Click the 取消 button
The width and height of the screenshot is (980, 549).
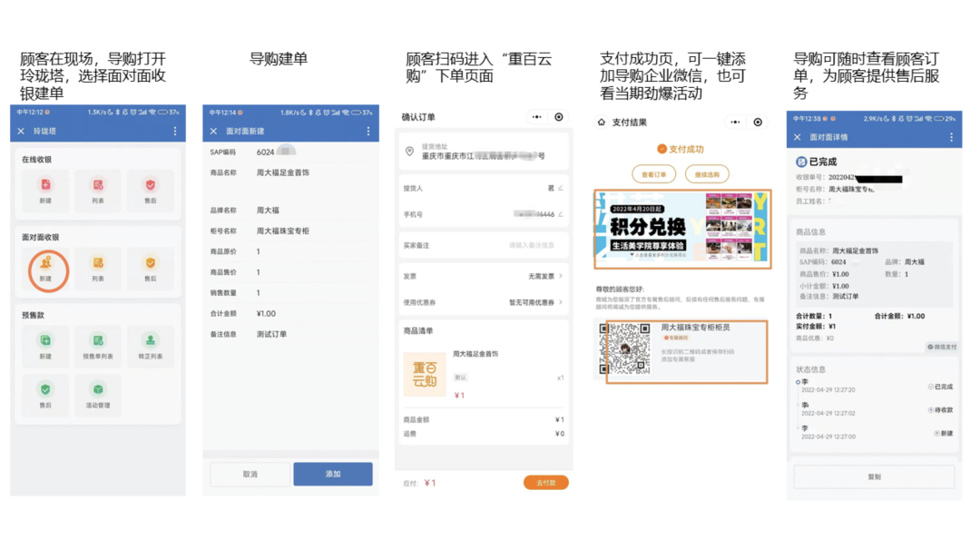(250, 475)
